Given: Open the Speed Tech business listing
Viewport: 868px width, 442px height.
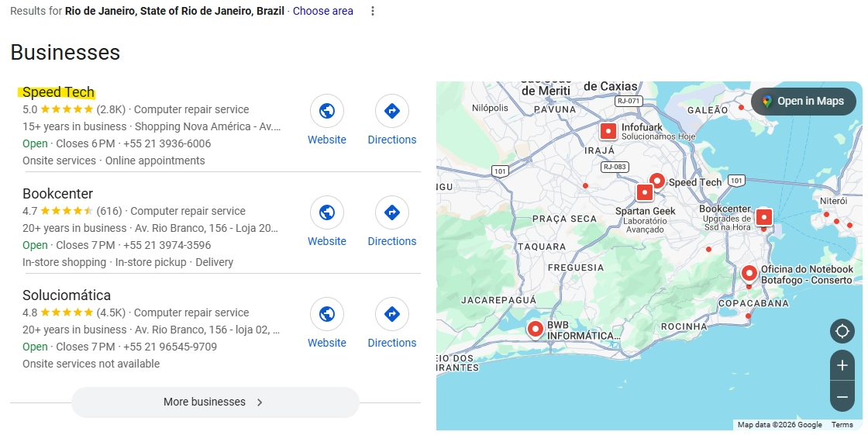Looking at the screenshot, I should pos(58,92).
